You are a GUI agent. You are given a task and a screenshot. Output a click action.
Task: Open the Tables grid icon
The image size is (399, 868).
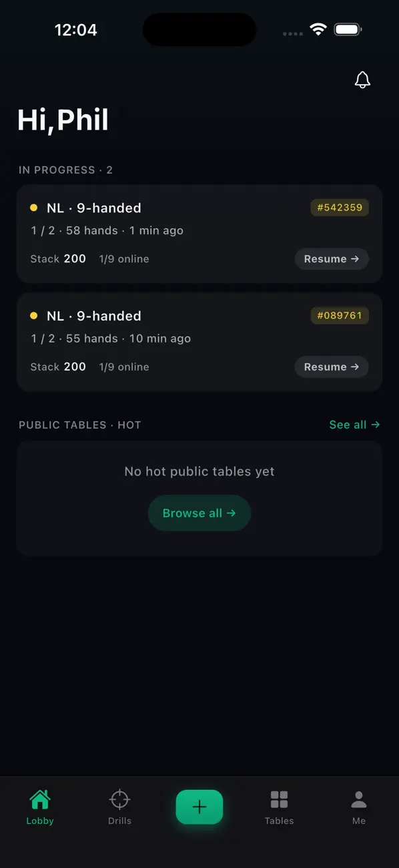[279, 799]
